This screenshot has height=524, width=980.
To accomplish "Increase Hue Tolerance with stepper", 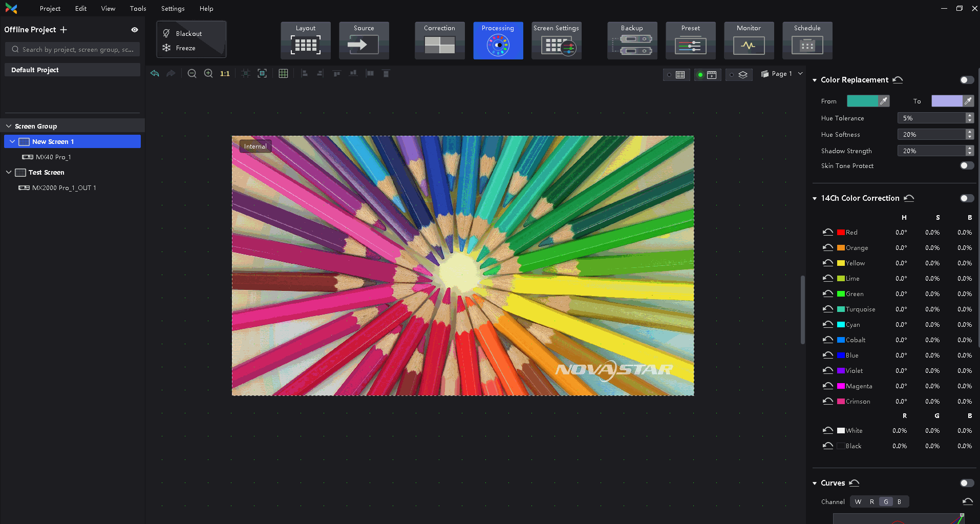I will click(x=969, y=115).
